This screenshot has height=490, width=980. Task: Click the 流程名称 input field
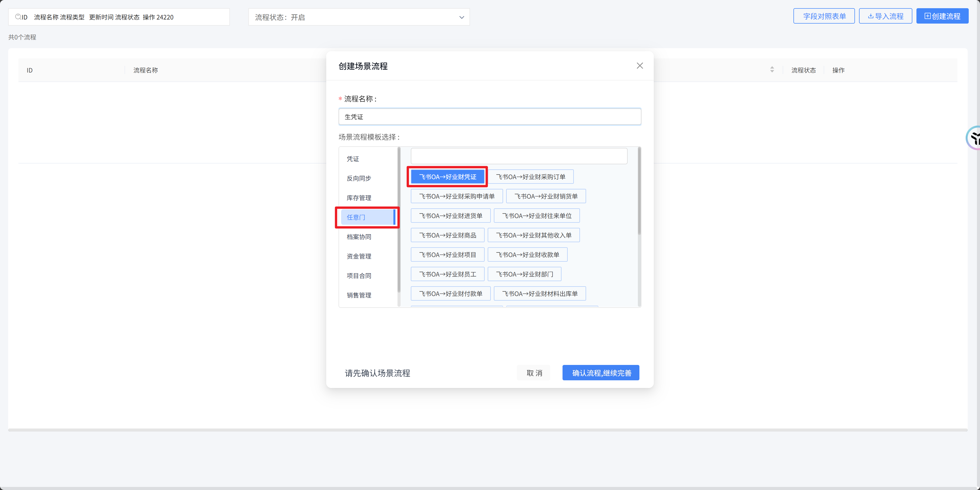point(489,117)
